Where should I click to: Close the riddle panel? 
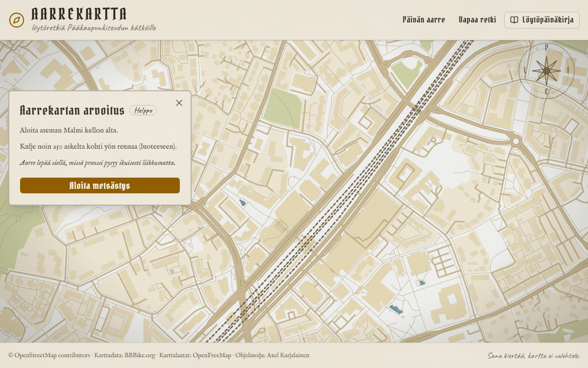tap(179, 103)
